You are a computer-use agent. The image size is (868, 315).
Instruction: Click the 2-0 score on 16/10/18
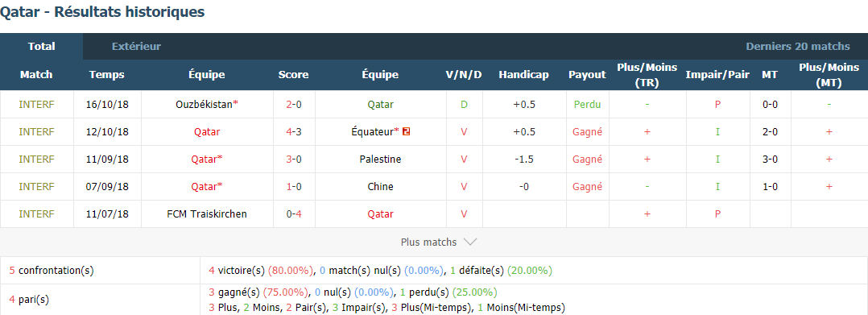tap(293, 104)
